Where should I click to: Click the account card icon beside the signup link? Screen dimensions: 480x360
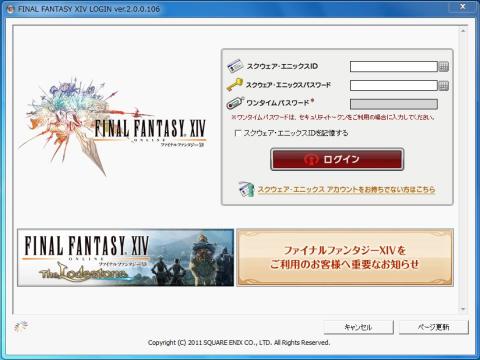(x=247, y=190)
